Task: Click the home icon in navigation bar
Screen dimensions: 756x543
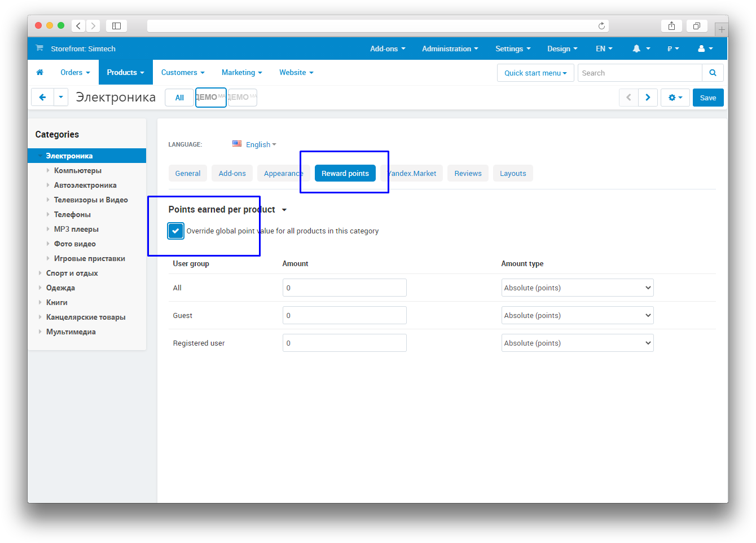Action: point(39,73)
